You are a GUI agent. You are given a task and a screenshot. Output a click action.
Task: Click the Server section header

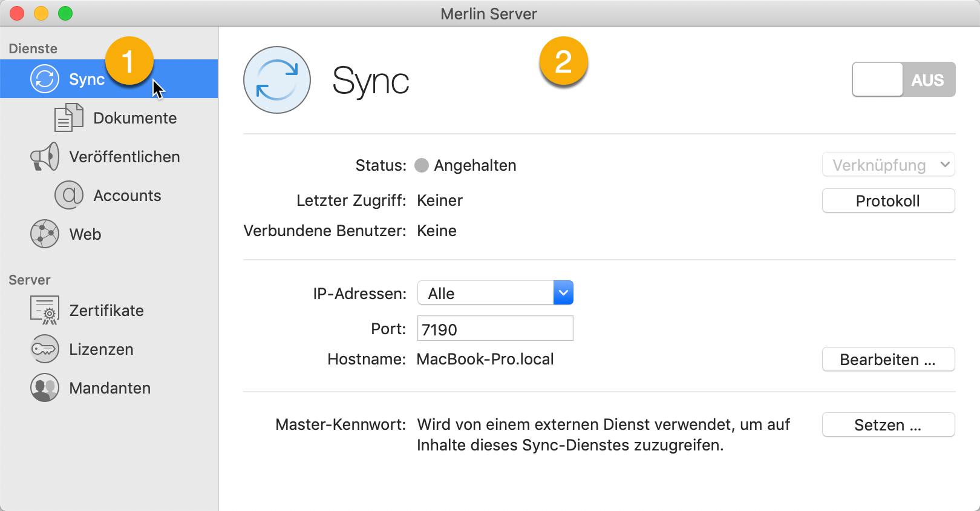(29, 280)
